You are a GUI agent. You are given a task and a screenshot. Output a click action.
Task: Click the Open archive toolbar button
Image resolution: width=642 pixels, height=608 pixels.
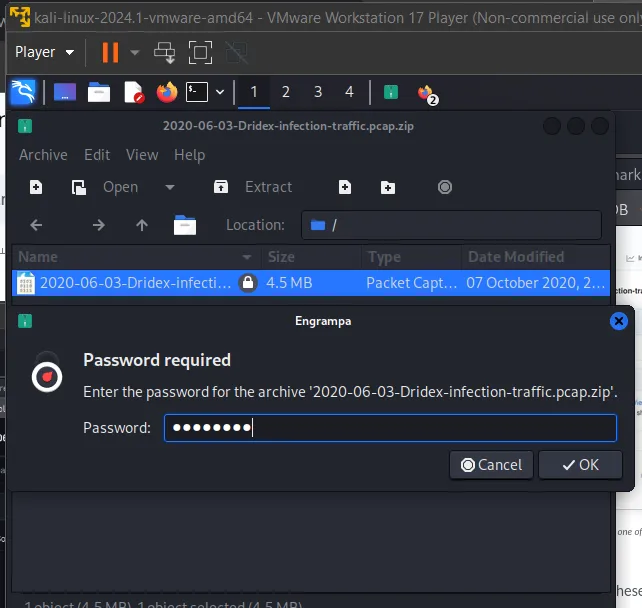pos(106,188)
